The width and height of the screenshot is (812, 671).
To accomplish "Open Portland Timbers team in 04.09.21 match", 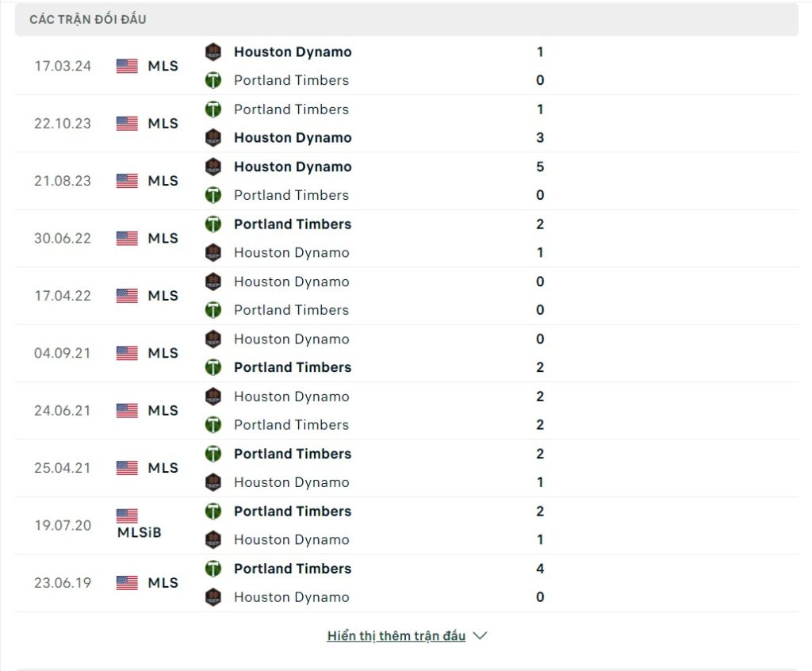I will (x=293, y=367).
